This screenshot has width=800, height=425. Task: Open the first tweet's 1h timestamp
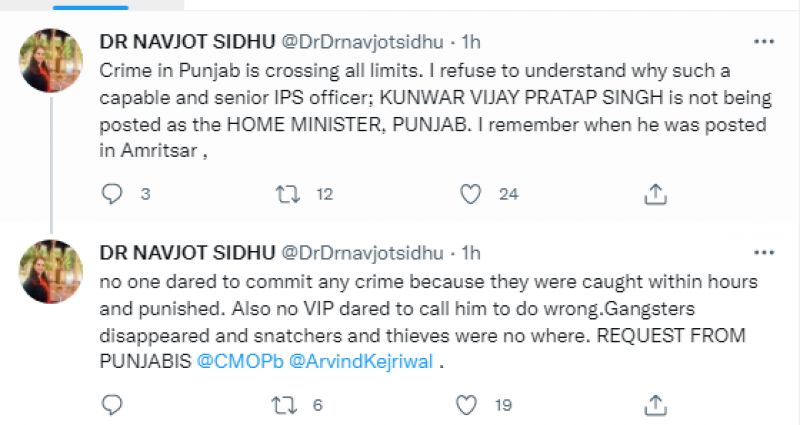[470, 42]
